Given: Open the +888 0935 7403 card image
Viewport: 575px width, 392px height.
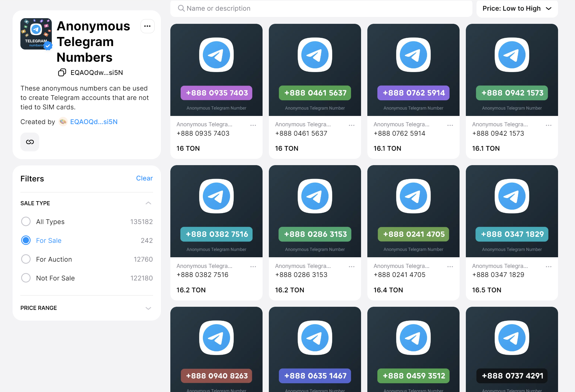Looking at the screenshot, I should (x=216, y=70).
